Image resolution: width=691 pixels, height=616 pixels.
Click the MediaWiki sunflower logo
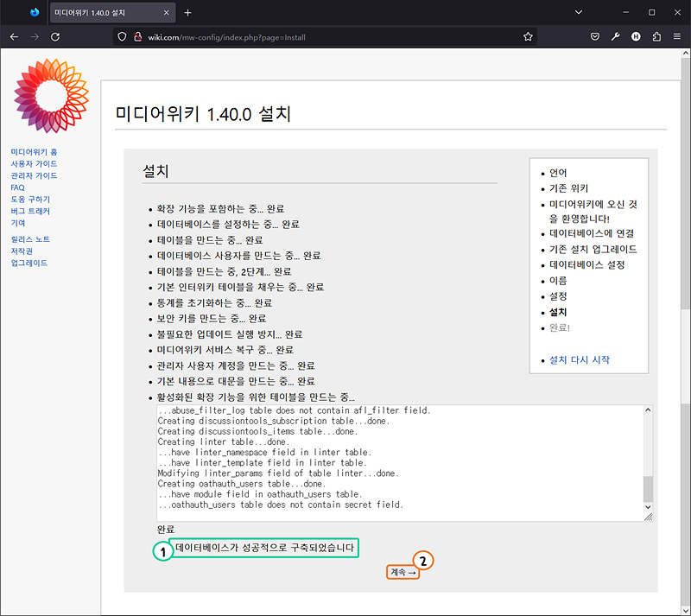(52, 96)
